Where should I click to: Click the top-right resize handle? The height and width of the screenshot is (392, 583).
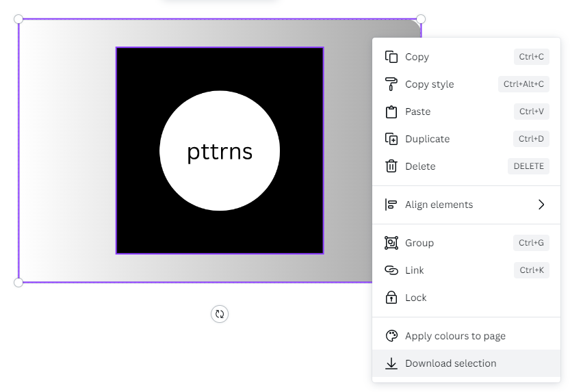(421, 19)
